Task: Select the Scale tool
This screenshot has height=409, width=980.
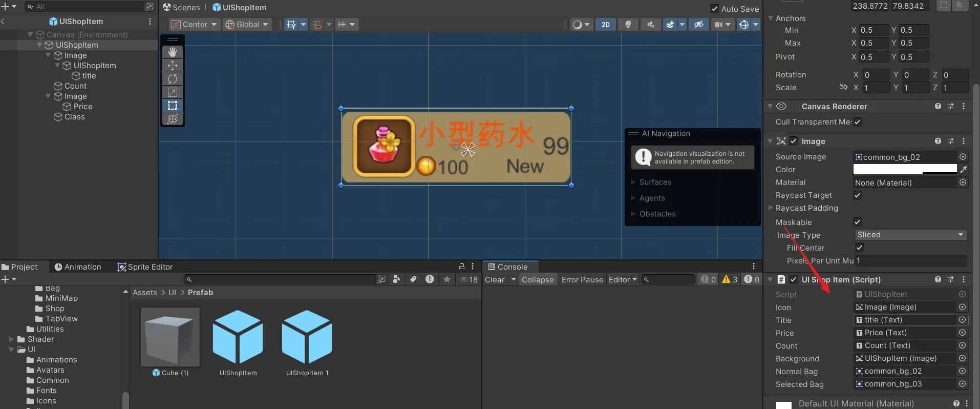Action: (x=173, y=92)
